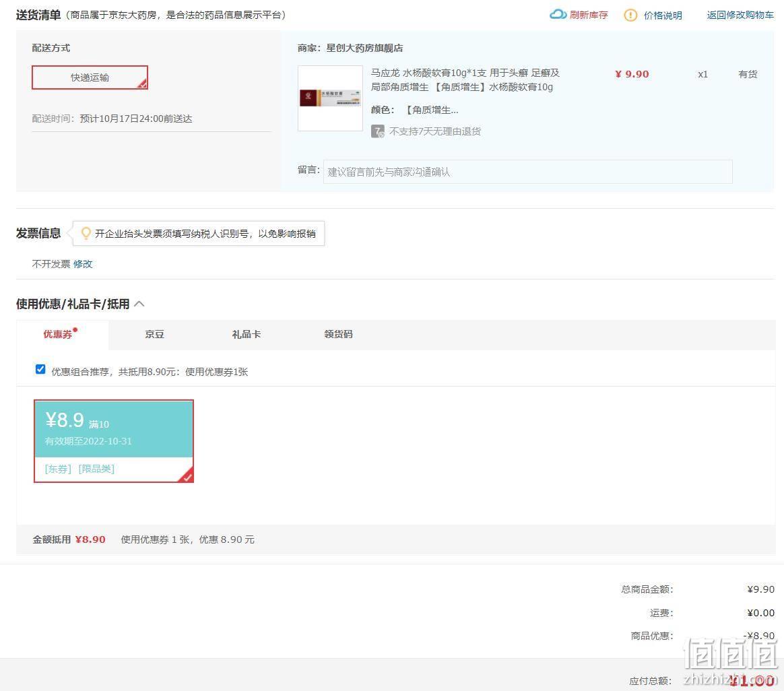The width and height of the screenshot is (784, 691).
Task: Click the 金额抵用 ¥8.90 amount
Action: (x=90, y=539)
